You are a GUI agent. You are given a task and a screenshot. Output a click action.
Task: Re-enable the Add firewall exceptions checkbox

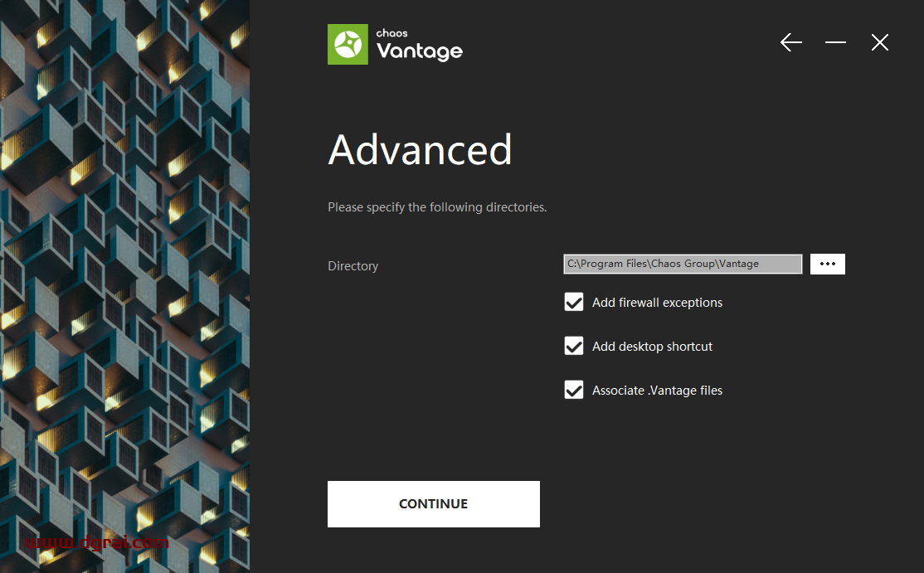pyautogui.click(x=573, y=302)
